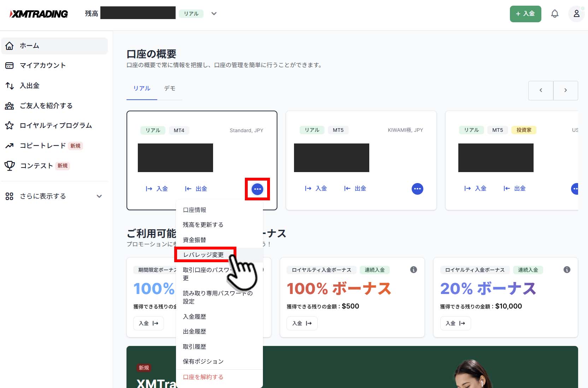
Task: Select 保有ポジション from the dropdown menu
Action: [x=219, y=361]
